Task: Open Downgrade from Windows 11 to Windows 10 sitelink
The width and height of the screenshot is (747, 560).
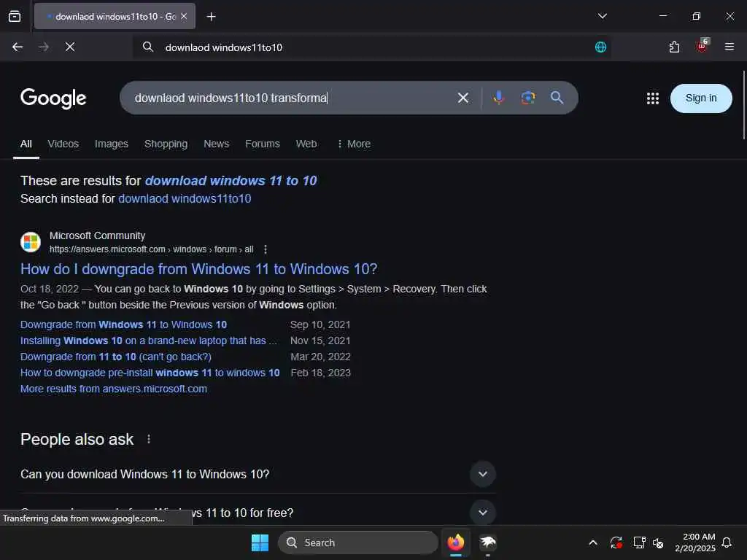Action: tap(123, 324)
